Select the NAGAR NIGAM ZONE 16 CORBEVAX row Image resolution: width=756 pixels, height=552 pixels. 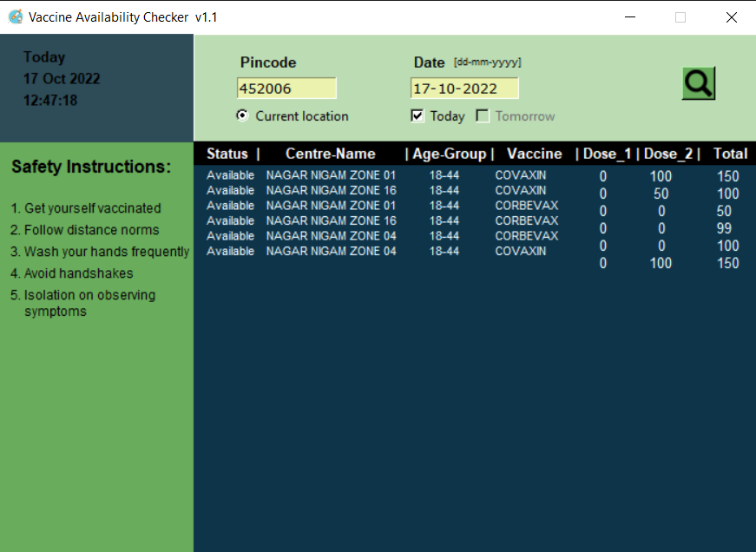point(391,220)
